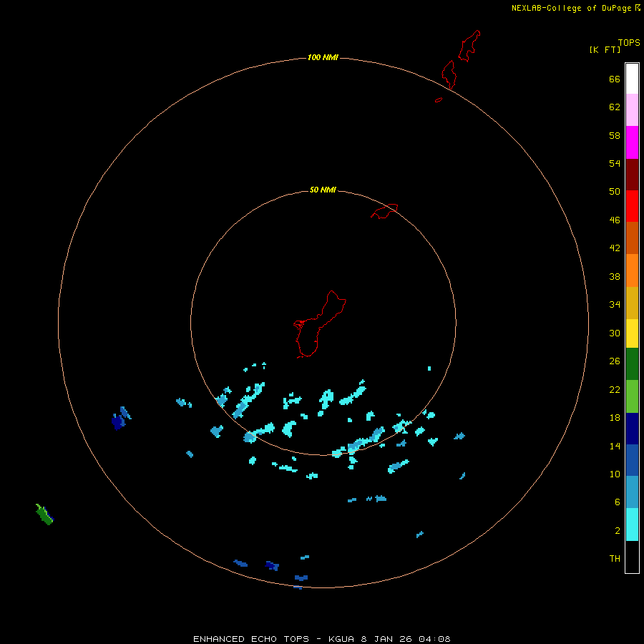Click the magenta 58 kft legend swatch
The height and width of the screenshot is (644, 644).
tap(632, 142)
